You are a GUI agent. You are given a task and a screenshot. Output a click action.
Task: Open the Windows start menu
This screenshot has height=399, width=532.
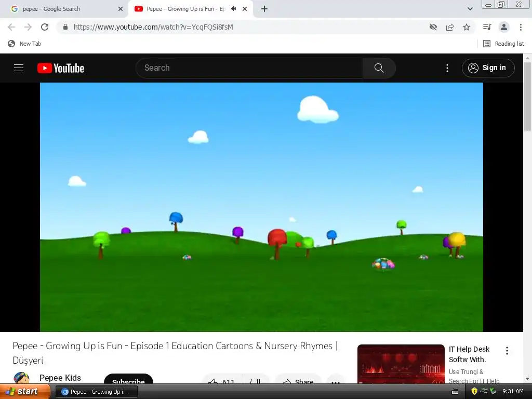pyautogui.click(x=25, y=392)
